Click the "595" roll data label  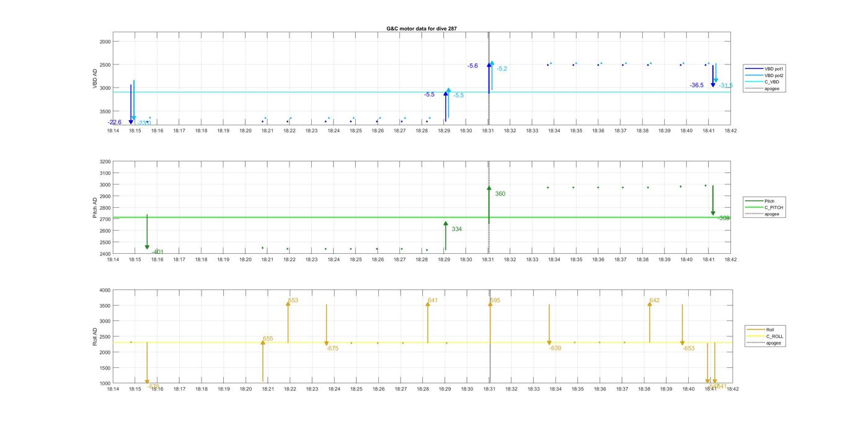[x=495, y=300]
